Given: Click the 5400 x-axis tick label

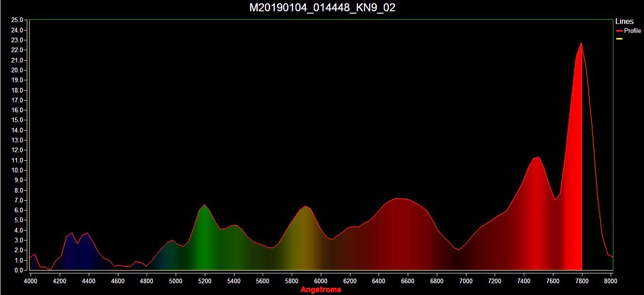Looking at the screenshot, I should coord(234,280).
